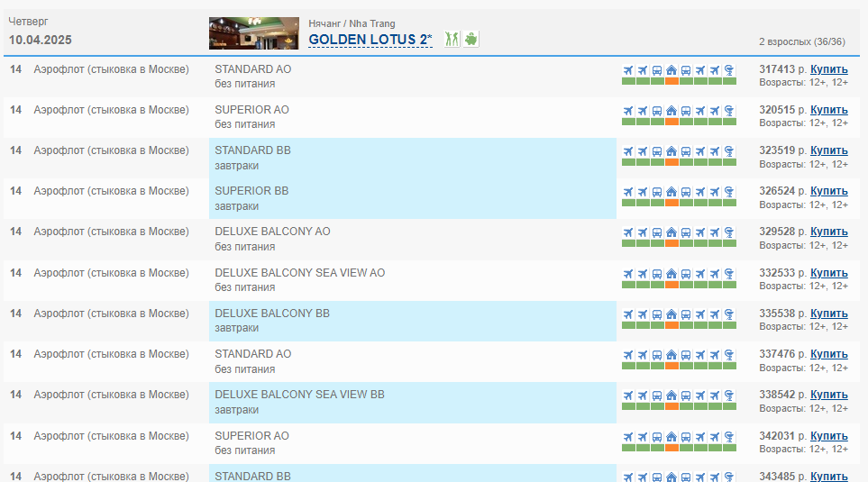Click без питания under DELUXE BALCONY SEA VIEW AO
Viewport: 868px width, 482px height.
[x=244, y=287]
